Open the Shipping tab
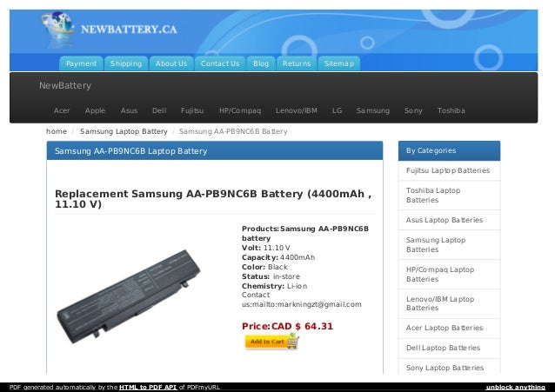The height and width of the screenshot is (392, 555). click(x=126, y=63)
